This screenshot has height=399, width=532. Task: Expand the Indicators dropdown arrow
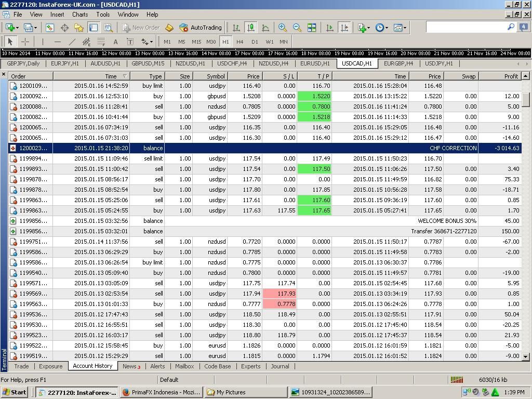[369, 28]
